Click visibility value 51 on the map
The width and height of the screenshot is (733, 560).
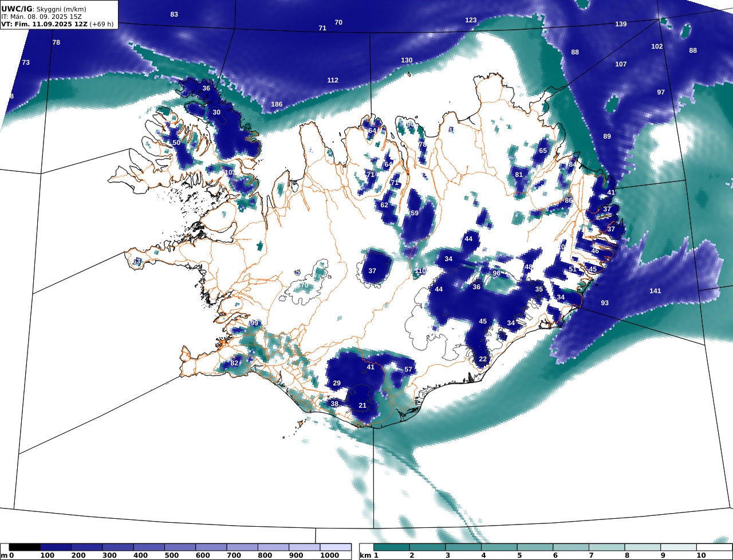tap(573, 269)
